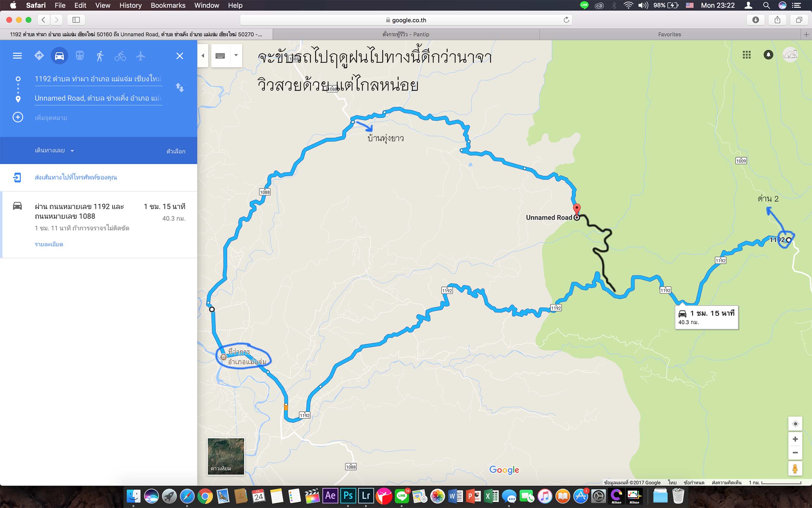
Task: Send route to your phone link
Action: tap(76, 177)
